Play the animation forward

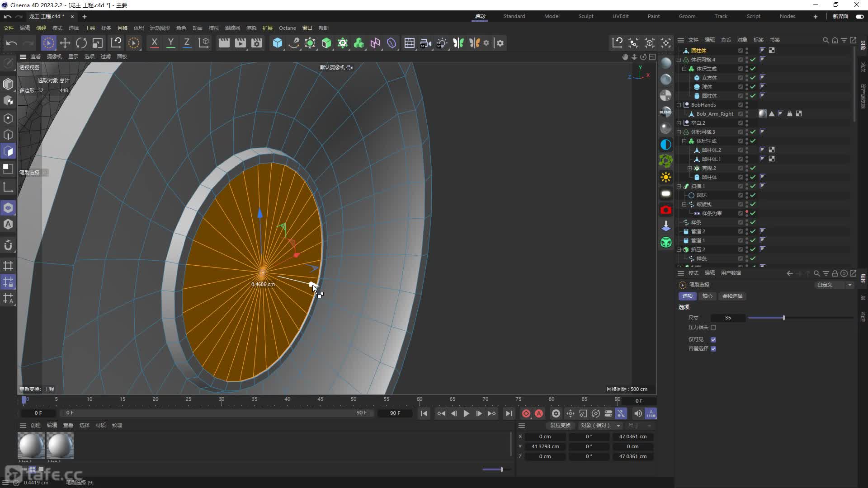pos(466,413)
